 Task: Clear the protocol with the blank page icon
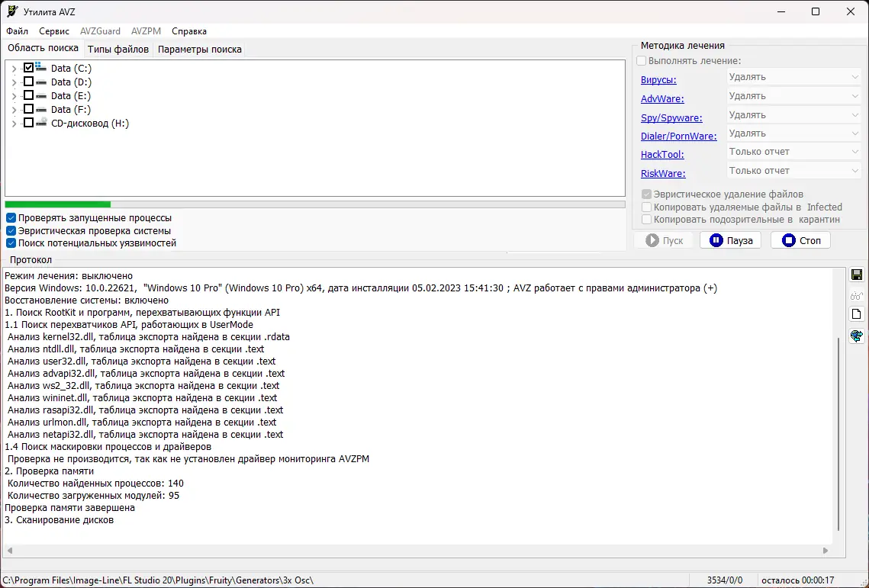coord(856,314)
